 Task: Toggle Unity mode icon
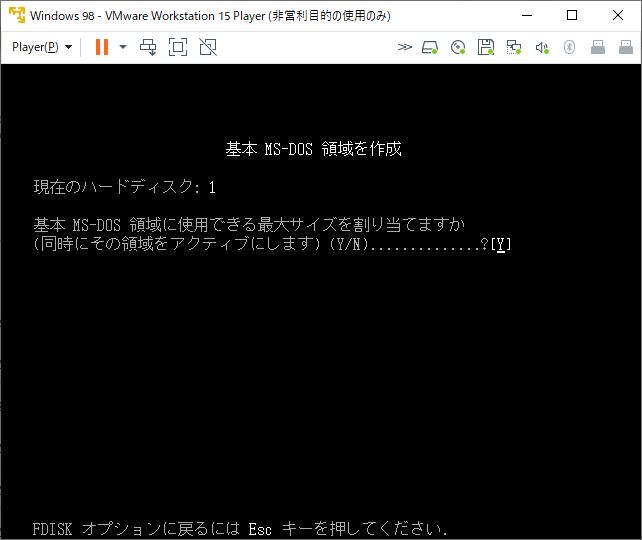click(x=208, y=47)
